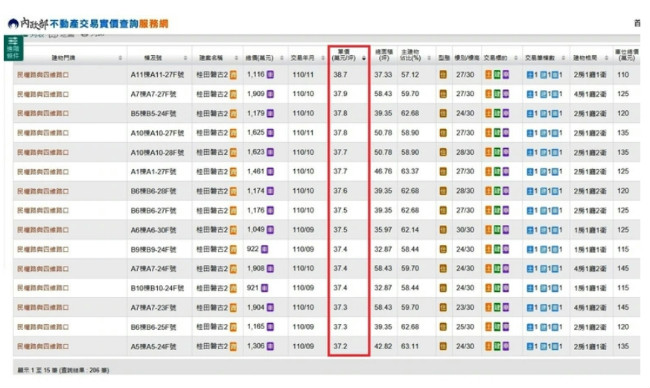Open the address link in the B9-24F row
The image size is (650, 388).
tap(43, 249)
